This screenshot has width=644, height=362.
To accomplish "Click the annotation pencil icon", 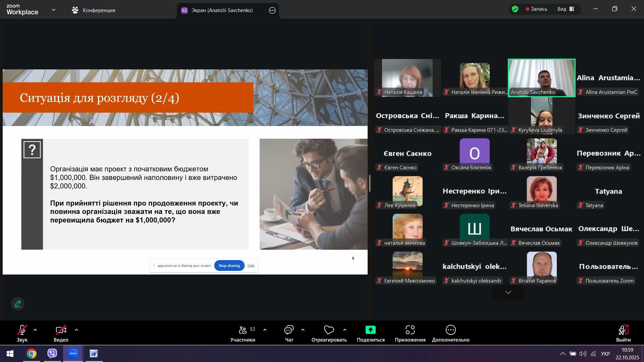I will 18,304.
